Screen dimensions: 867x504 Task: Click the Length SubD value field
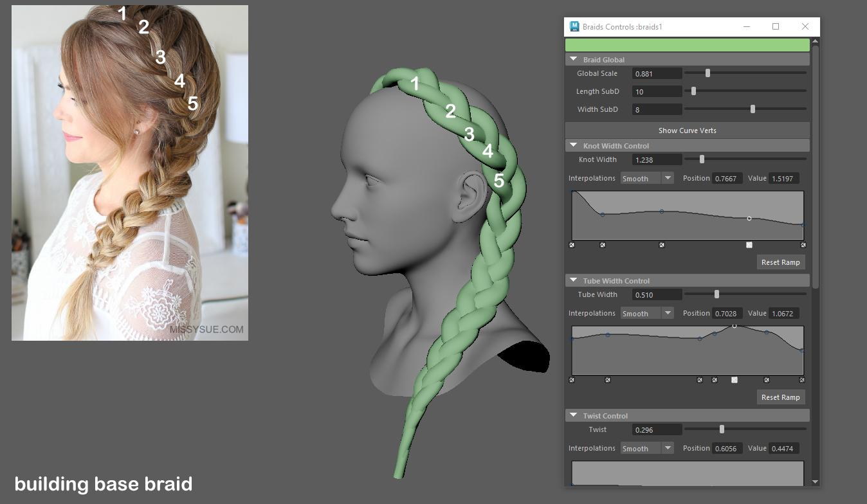click(657, 91)
